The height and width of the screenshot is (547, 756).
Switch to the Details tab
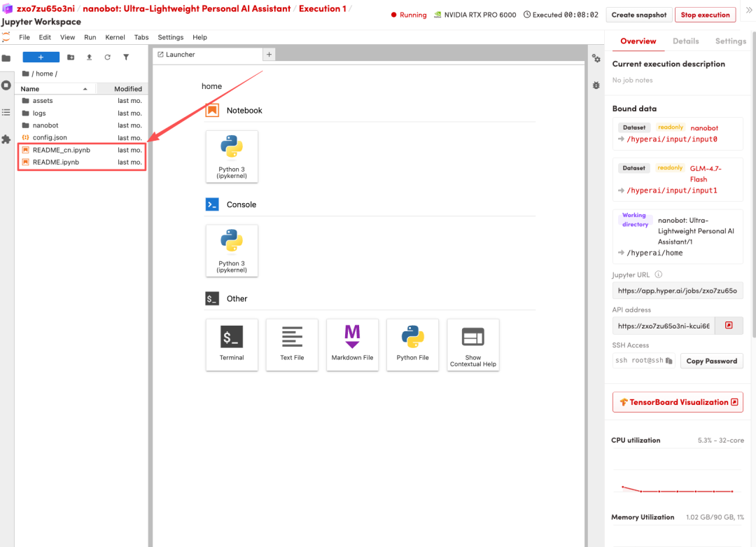click(685, 41)
